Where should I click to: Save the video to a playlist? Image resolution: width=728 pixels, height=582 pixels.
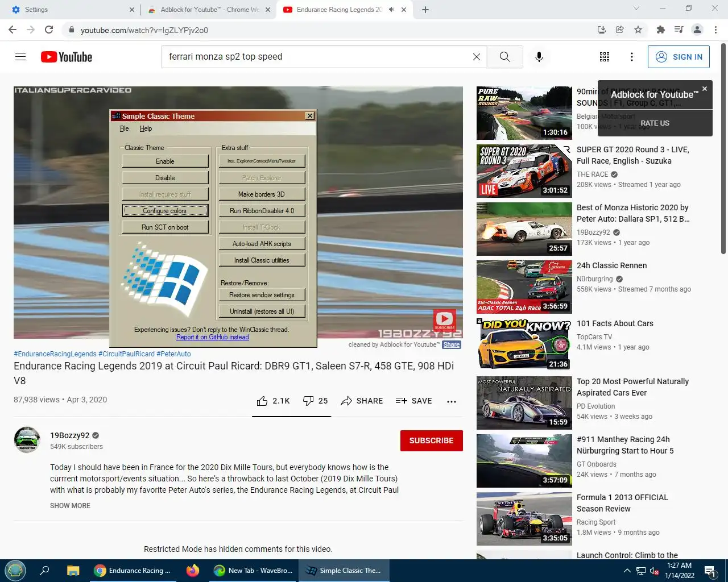click(x=413, y=401)
